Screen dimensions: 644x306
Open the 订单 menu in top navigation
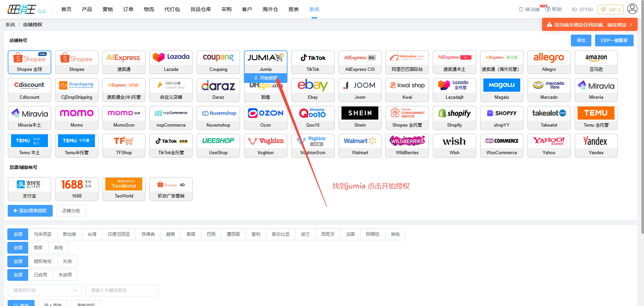[128, 9]
